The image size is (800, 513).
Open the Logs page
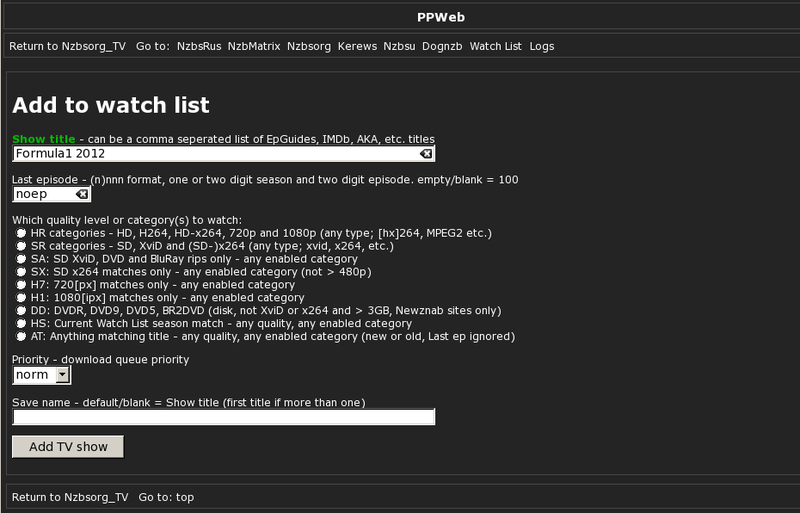pos(542,46)
